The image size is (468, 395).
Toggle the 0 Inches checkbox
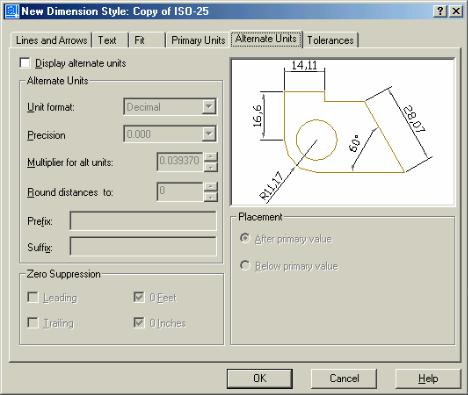(x=139, y=322)
